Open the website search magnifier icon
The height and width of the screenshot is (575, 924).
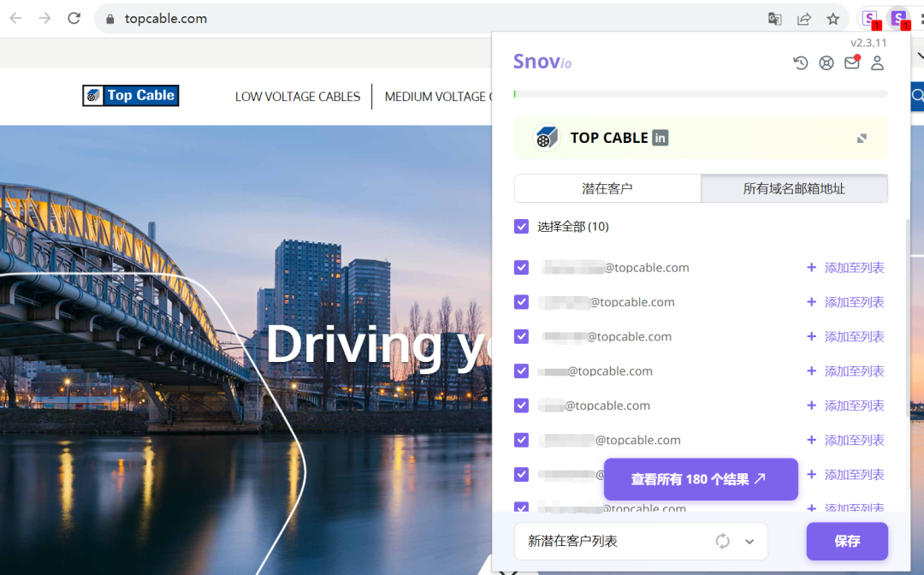coord(917,96)
